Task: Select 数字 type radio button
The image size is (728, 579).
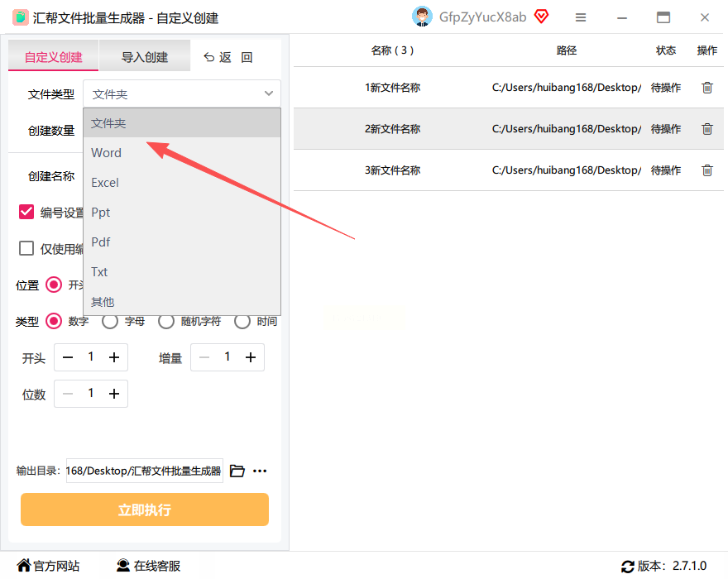Action: [x=54, y=321]
